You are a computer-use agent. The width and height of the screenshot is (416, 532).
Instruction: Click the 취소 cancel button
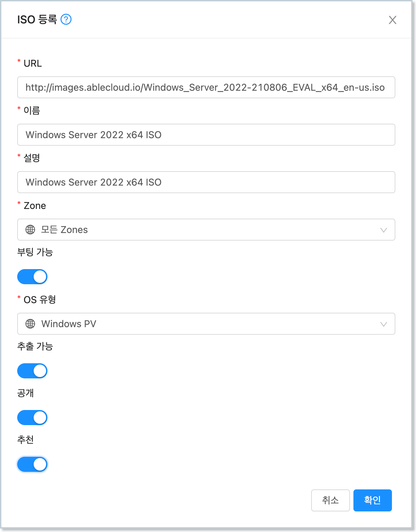(x=330, y=500)
